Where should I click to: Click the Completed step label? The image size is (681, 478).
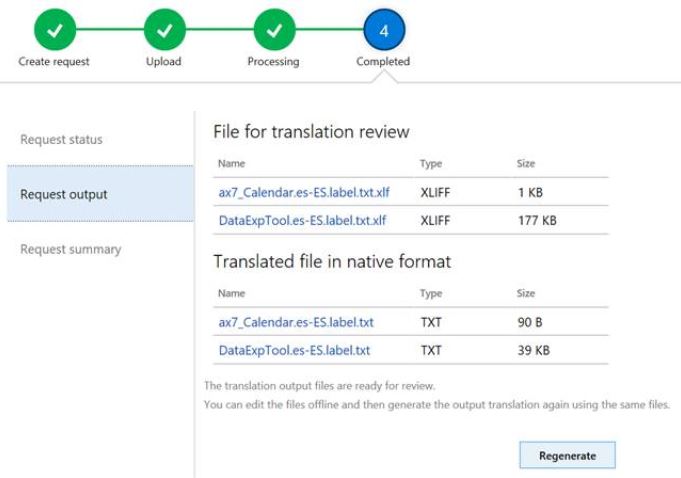click(383, 62)
